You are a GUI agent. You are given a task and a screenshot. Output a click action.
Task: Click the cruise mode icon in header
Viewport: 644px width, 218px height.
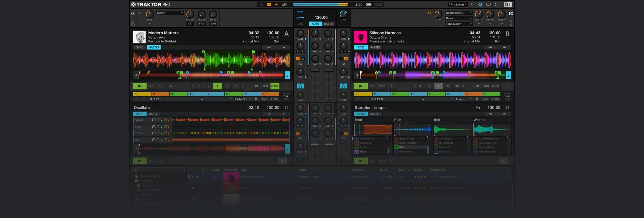pos(488,5)
